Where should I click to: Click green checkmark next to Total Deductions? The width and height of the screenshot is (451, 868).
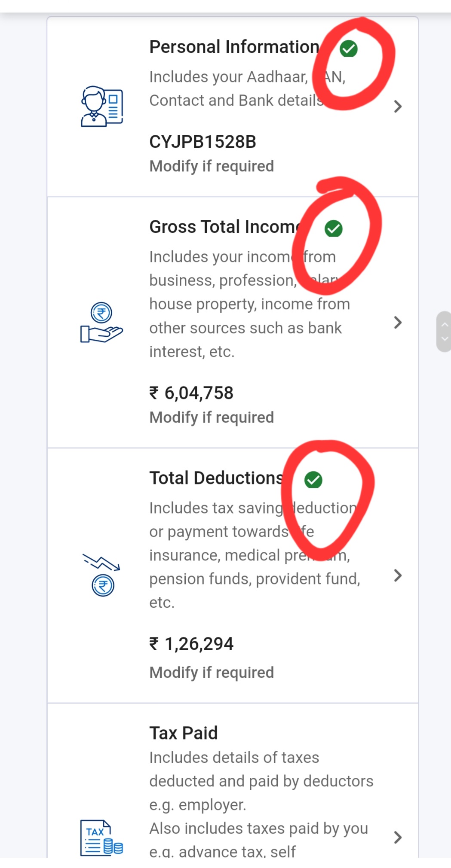313,480
